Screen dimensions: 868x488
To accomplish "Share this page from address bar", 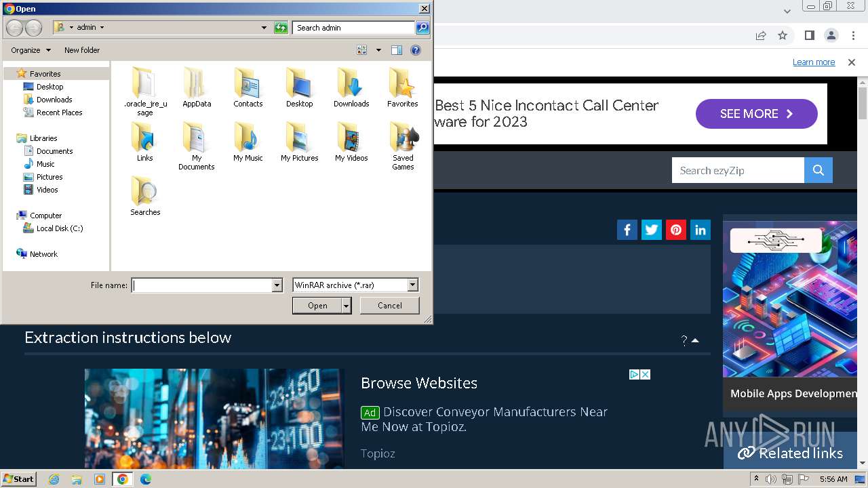I will click(x=761, y=35).
